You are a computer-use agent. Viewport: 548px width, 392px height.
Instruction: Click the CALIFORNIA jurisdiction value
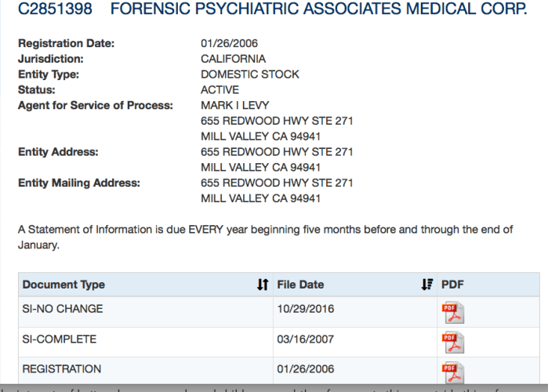click(233, 59)
